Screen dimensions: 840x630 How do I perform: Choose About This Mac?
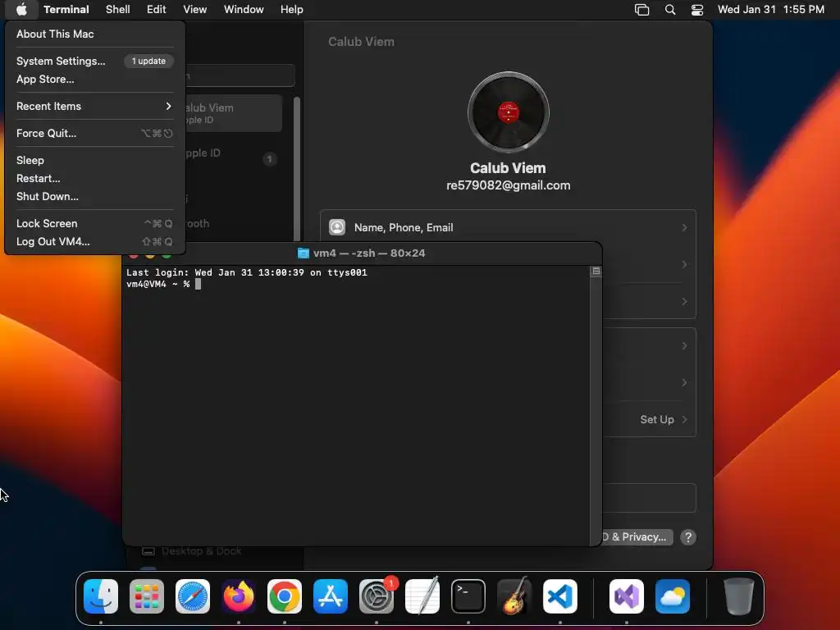pos(55,34)
